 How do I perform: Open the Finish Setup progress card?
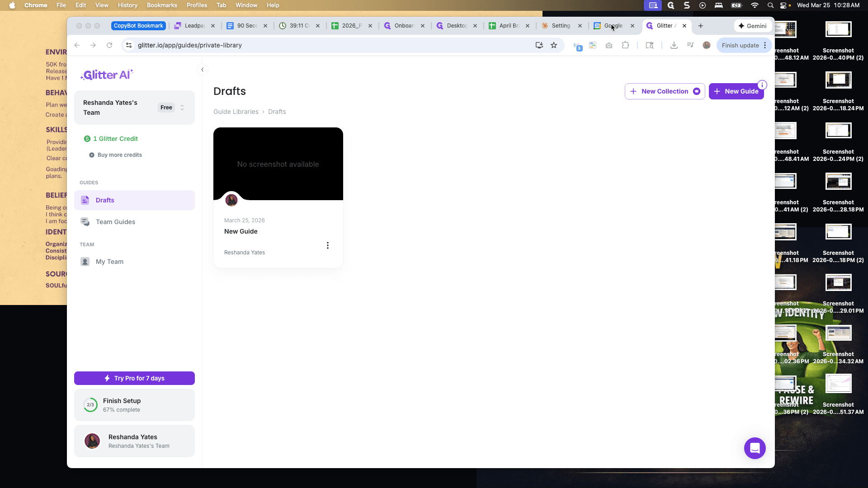(134, 405)
